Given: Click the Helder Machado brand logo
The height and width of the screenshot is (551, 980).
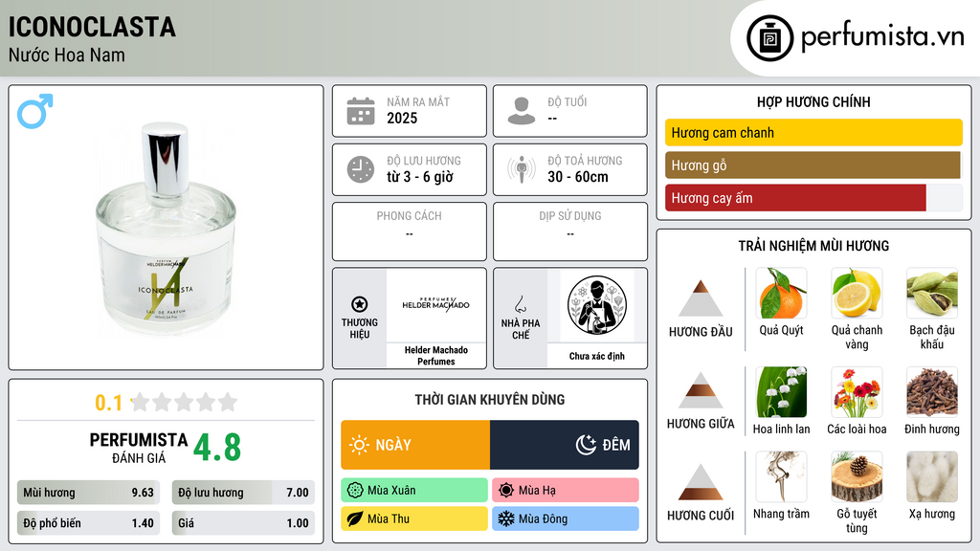Looking at the screenshot, I should 435,304.
